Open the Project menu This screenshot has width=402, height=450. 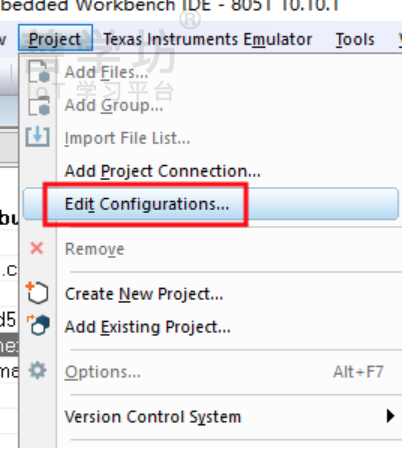pos(55,38)
